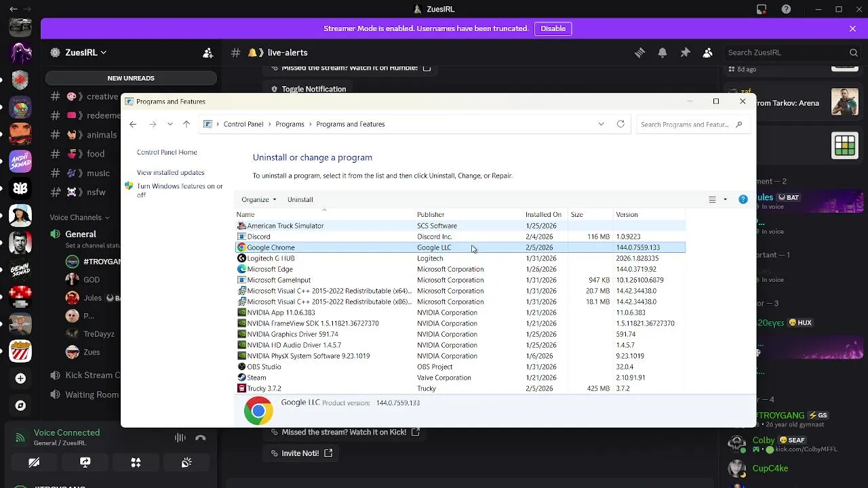Image resolution: width=868 pixels, height=488 pixels.
Task: Sort programs by Version column
Action: tap(648, 214)
